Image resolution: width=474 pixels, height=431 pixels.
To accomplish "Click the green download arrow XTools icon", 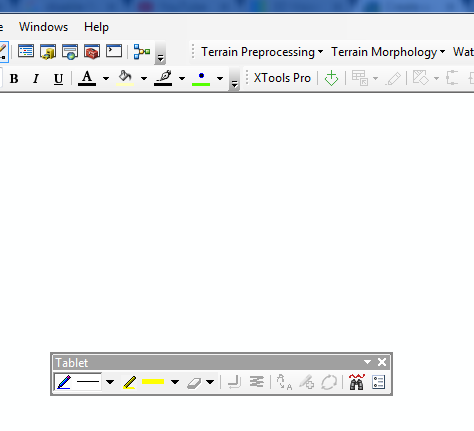I will click(331, 78).
